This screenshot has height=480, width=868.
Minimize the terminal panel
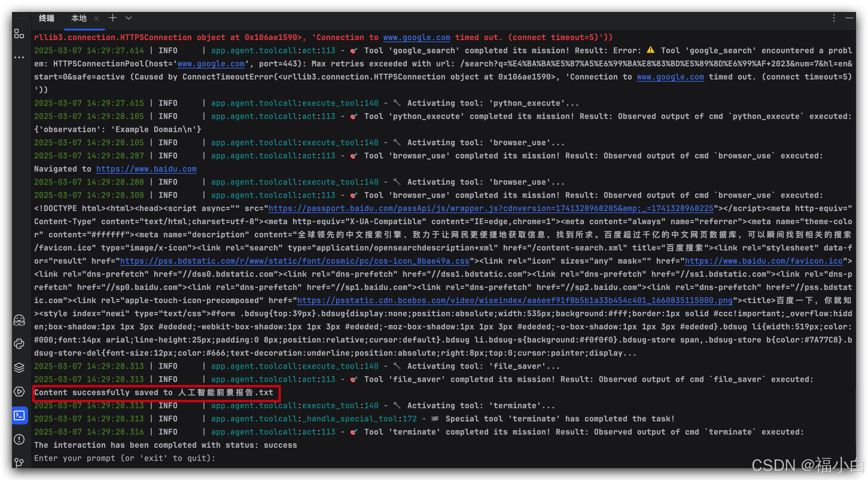[x=849, y=18]
